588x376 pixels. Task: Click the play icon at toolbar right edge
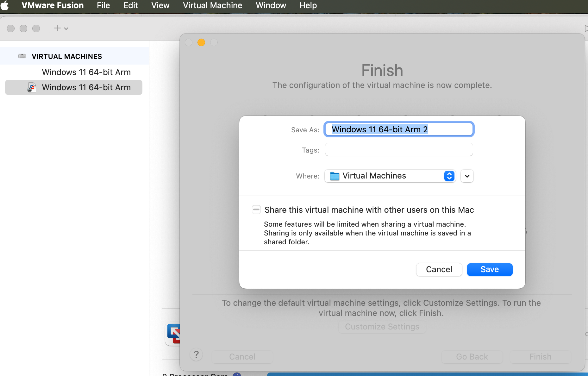point(586,28)
